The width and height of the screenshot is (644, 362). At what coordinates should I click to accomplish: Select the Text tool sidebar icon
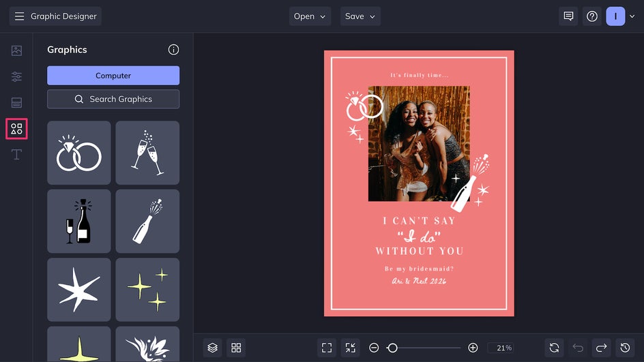click(x=16, y=154)
